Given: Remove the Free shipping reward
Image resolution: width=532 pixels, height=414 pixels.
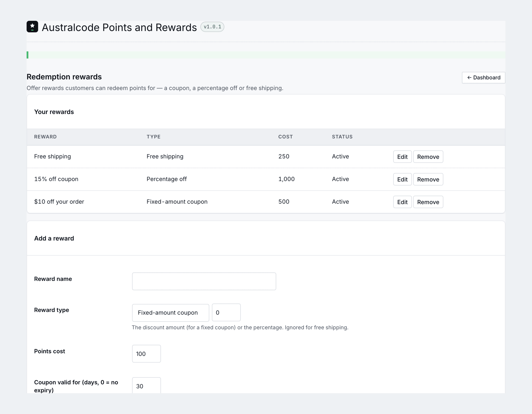Looking at the screenshot, I should click(x=428, y=156).
